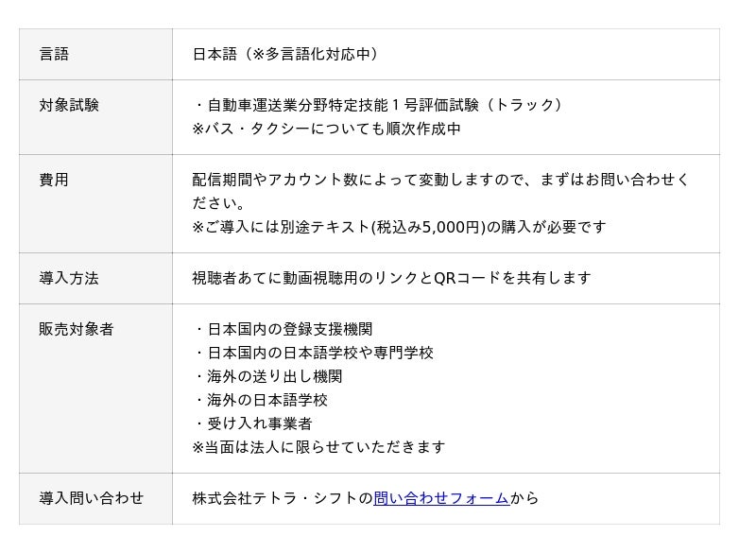756x553 pixels.
Task: Click the 言語 row label
Action: click(x=54, y=54)
